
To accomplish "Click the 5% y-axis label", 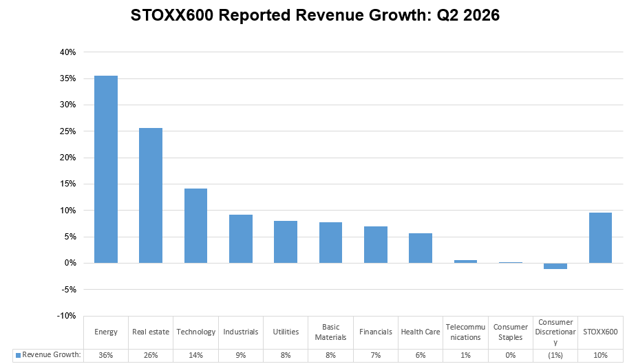I will (x=70, y=237).
